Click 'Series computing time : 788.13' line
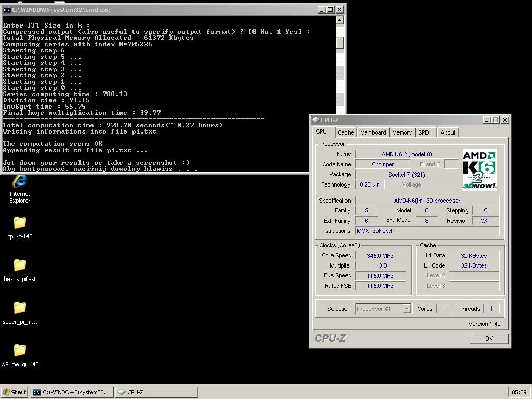The width and height of the screenshot is (532, 399). pyautogui.click(x=65, y=94)
